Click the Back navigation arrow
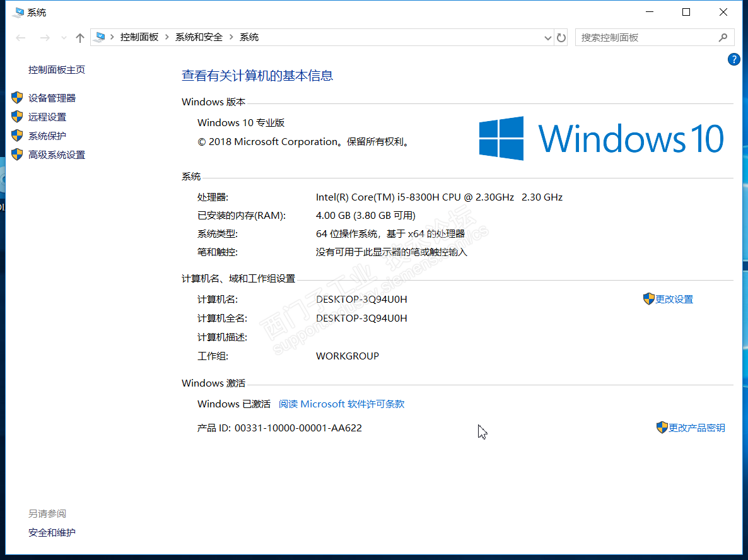This screenshot has height=560, width=748. tap(21, 38)
